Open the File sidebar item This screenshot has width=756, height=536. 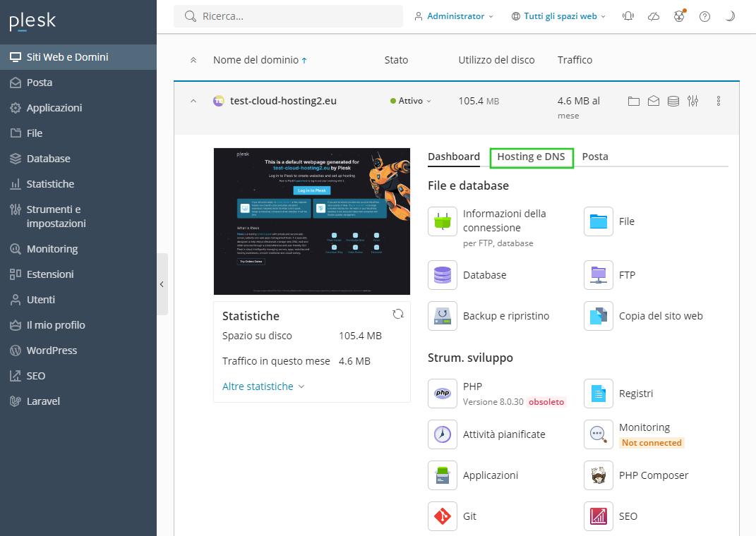coord(78,133)
